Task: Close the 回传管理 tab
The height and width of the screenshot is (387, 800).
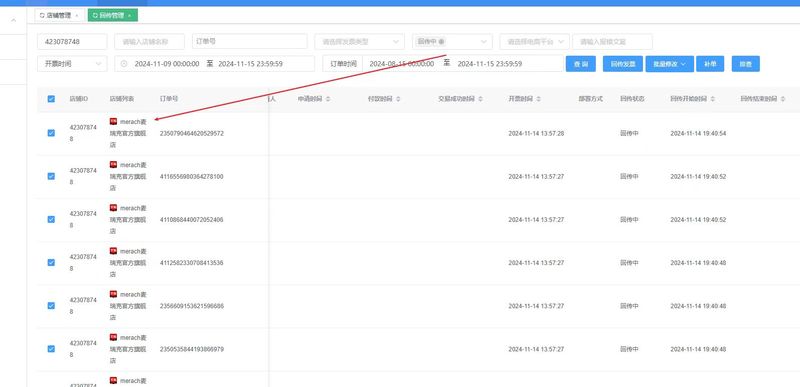Action: click(x=130, y=16)
